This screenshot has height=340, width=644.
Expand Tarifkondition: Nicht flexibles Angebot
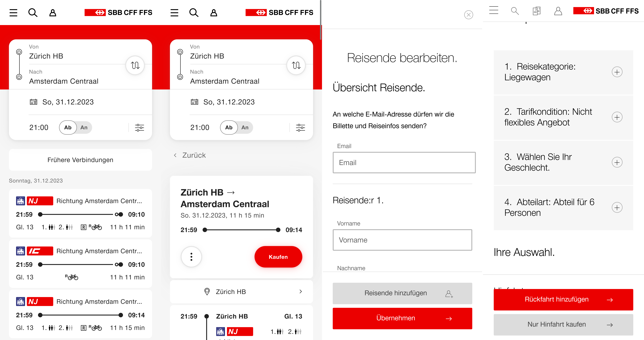point(617,117)
